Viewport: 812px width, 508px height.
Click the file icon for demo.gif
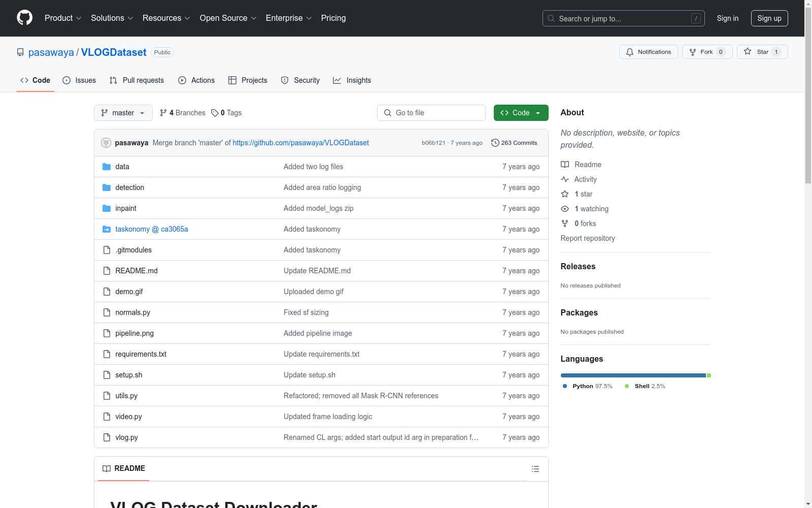tap(107, 292)
